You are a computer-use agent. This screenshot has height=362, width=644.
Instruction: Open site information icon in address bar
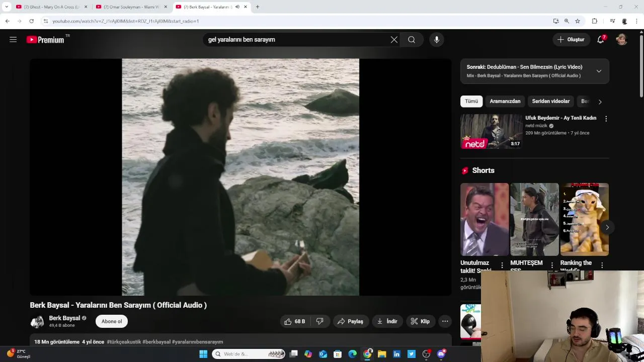(x=46, y=21)
